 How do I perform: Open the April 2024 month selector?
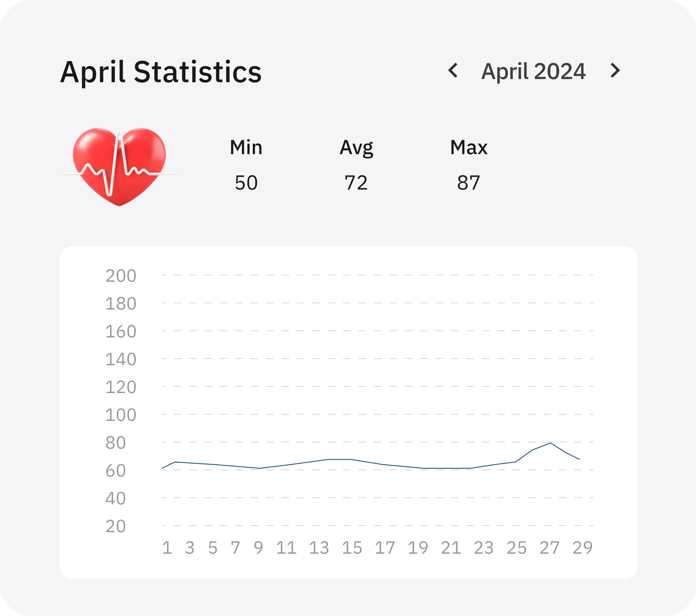[x=533, y=71]
